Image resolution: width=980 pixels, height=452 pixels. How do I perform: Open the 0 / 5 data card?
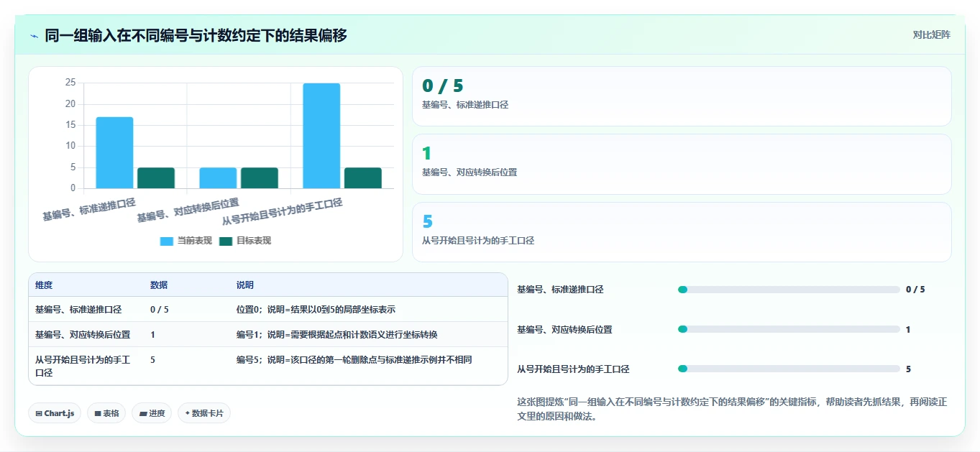(x=682, y=96)
